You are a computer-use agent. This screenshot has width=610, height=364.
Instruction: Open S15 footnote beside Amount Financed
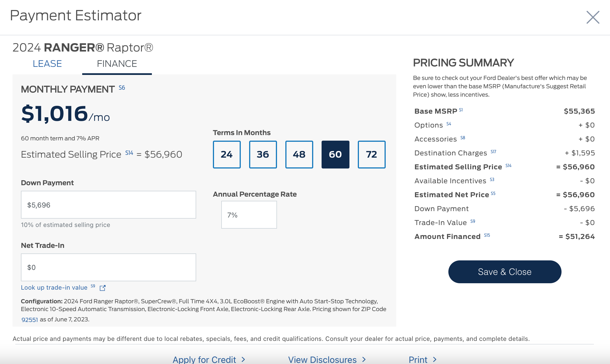[x=487, y=235]
